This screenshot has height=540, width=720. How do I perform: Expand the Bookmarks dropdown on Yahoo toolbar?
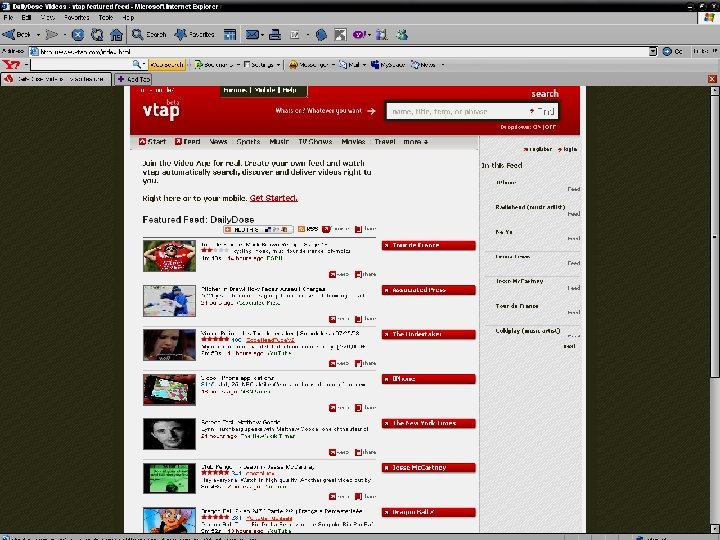pyautogui.click(x=238, y=65)
